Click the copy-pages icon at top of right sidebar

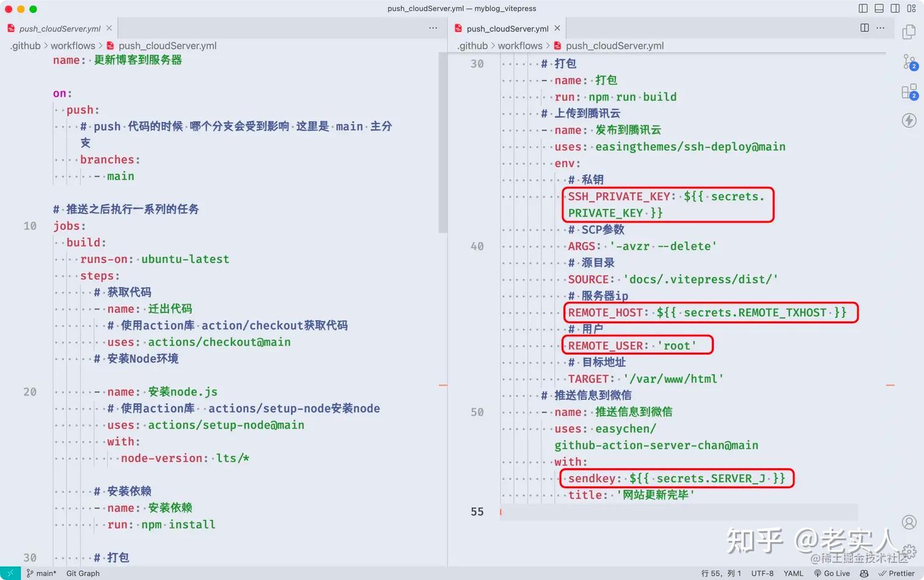pos(910,32)
